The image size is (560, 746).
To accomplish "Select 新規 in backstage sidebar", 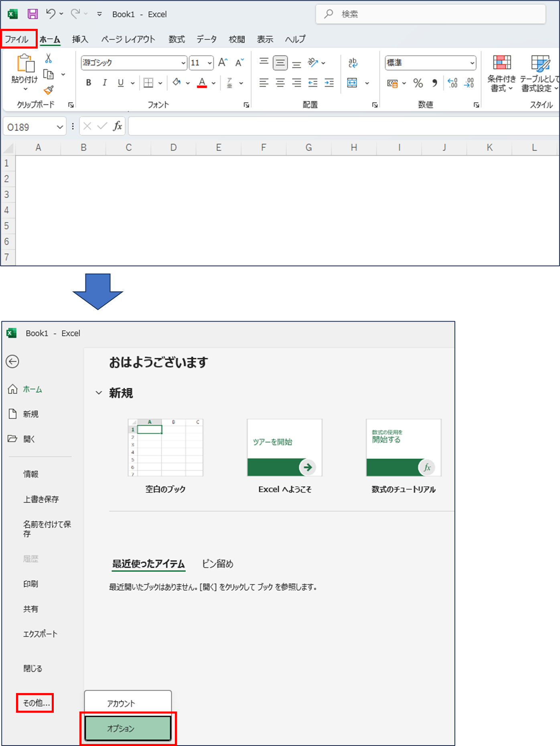I will (x=30, y=414).
